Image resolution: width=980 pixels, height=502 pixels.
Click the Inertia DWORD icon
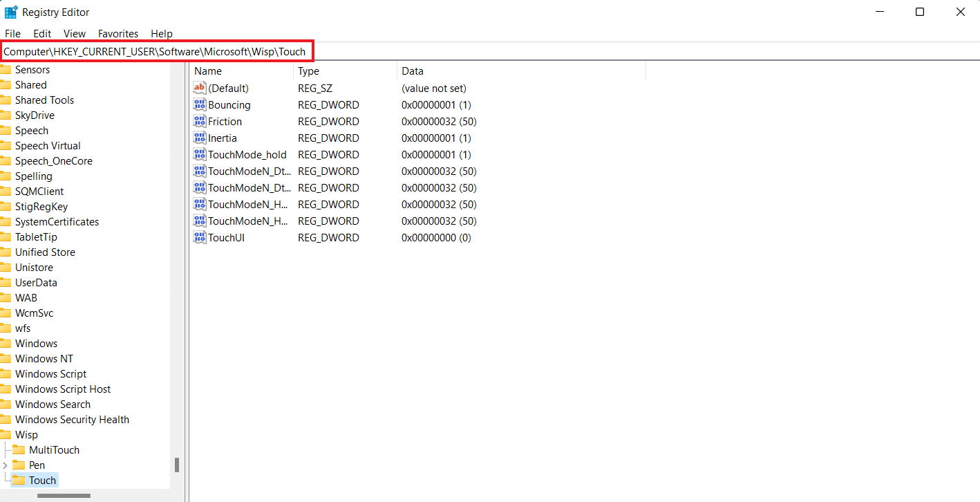200,138
